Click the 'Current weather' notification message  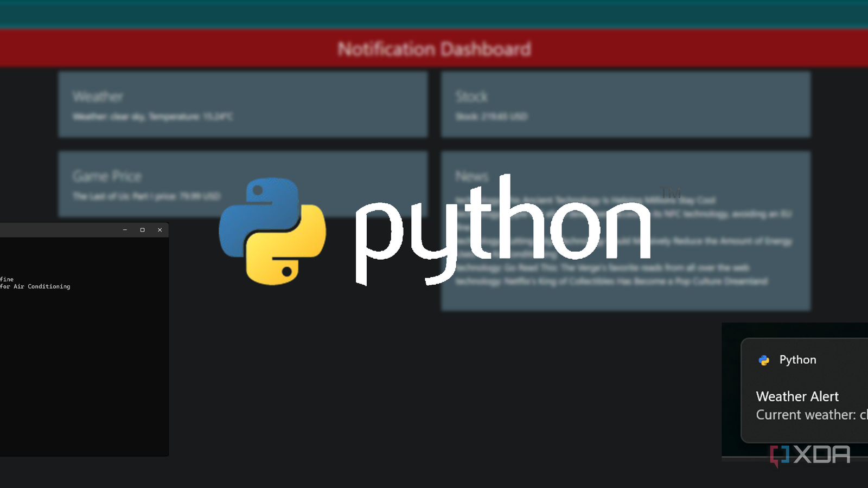[x=812, y=415]
